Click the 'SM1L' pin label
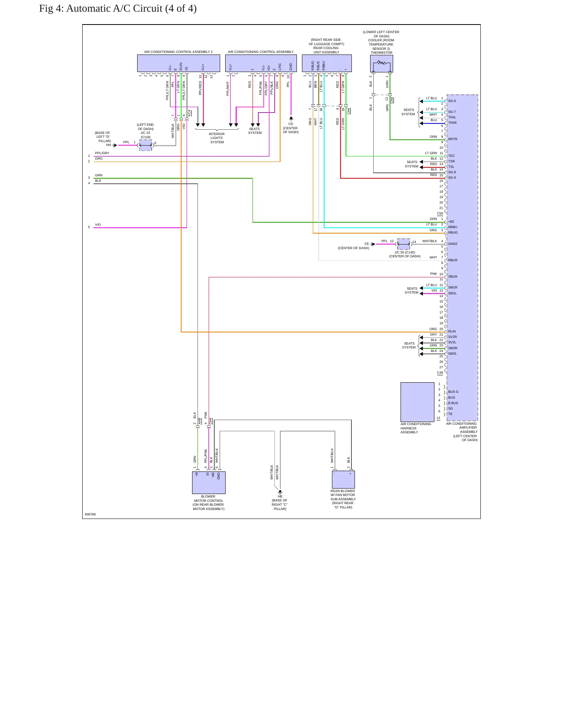563x728 pixels. [452, 293]
